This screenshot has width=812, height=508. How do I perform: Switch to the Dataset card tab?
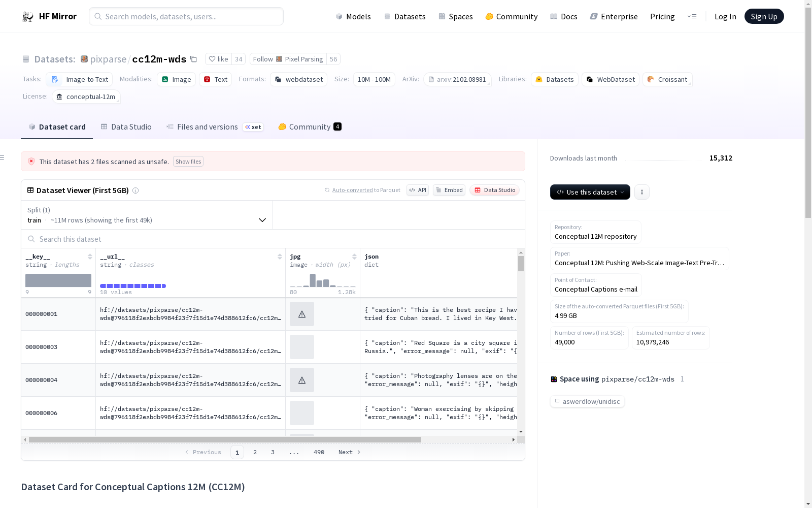[x=57, y=127]
